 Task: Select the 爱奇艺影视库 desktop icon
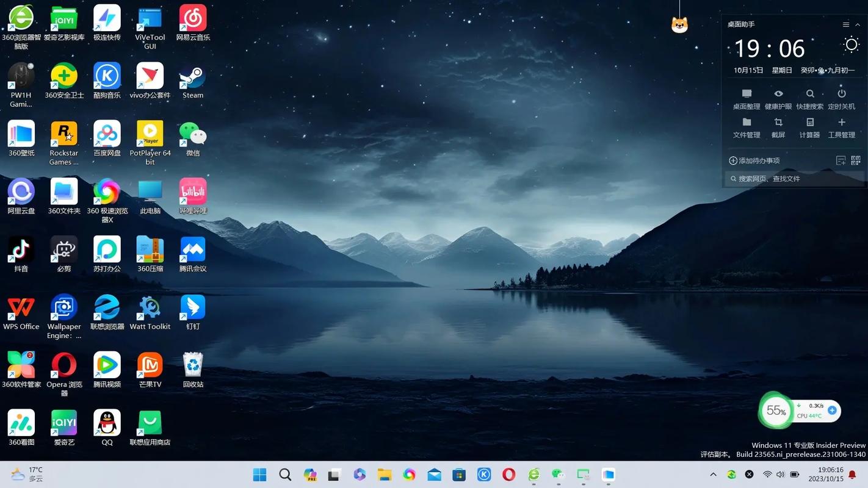64,23
